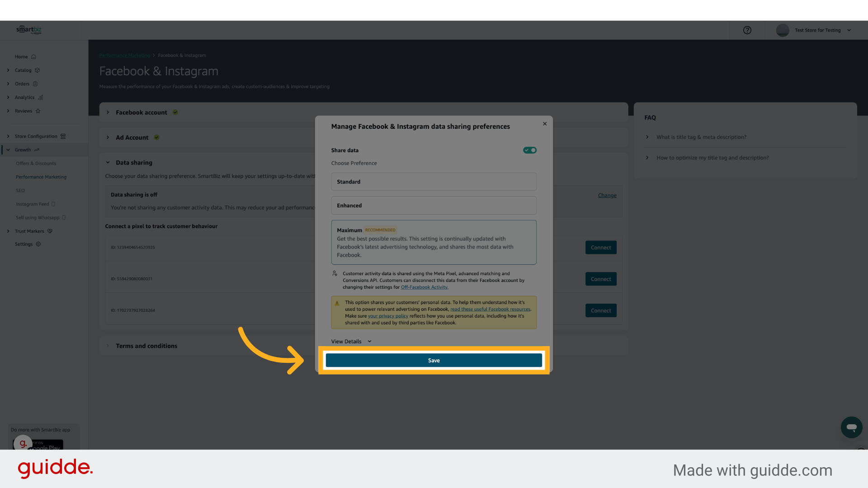868x488 pixels.
Task: Click the Settings gear icon
Action: coord(38,244)
